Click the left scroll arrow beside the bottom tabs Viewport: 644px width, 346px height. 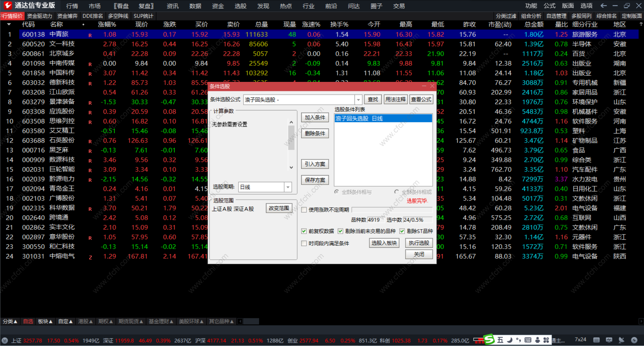coord(240,322)
